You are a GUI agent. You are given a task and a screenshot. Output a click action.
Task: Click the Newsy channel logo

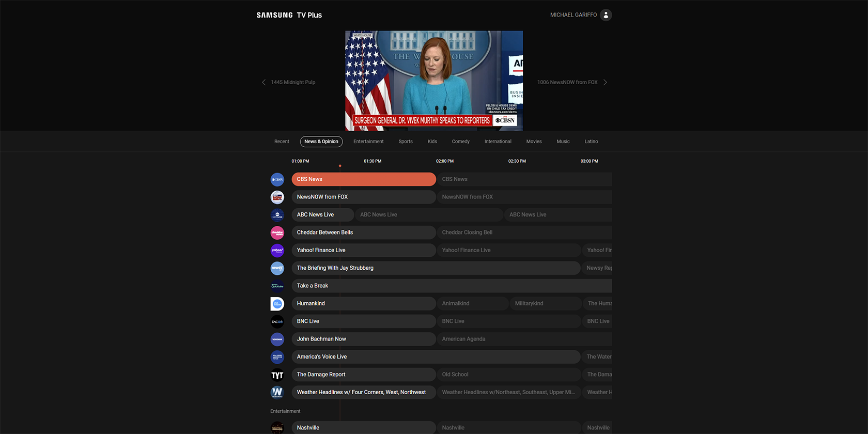tap(277, 268)
